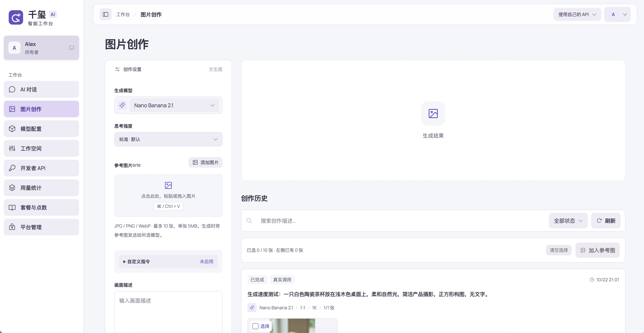Open the 全部状态 filter dropdown

coord(568,220)
